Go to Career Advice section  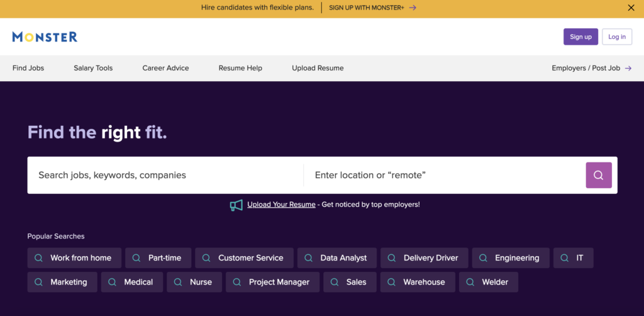(x=165, y=68)
